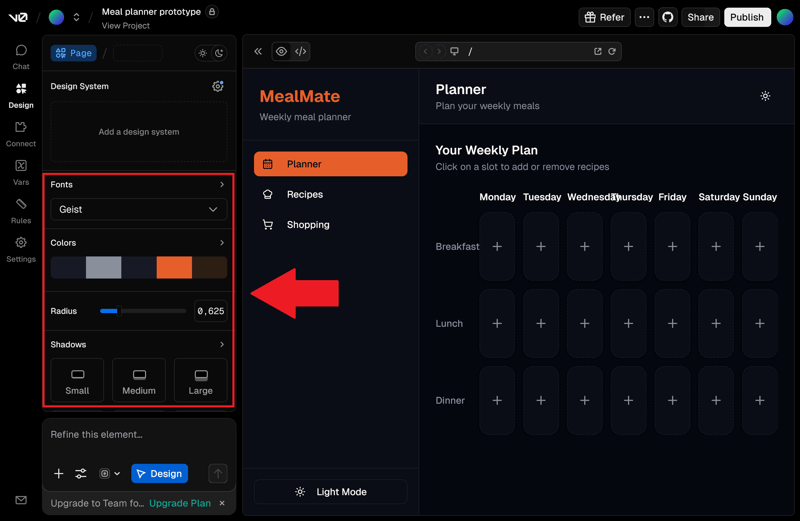Collapse the side panel with double chevron
The height and width of the screenshot is (521, 800).
pyautogui.click(x=258, y=52)
